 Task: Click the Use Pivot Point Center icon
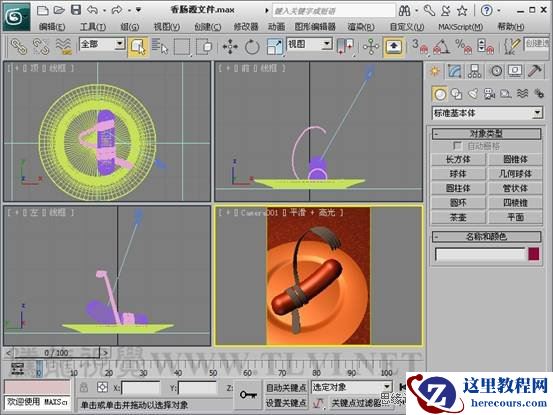tap(346, 47)
